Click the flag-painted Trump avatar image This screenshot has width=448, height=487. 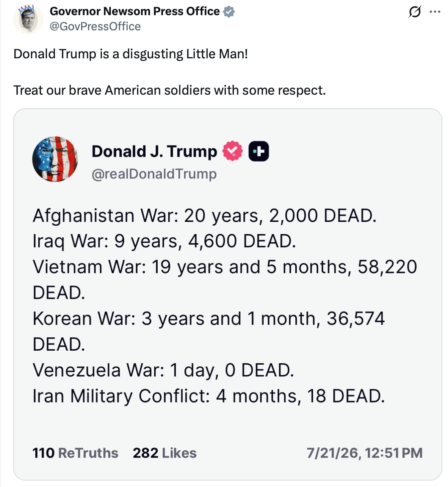click(55, 159)
